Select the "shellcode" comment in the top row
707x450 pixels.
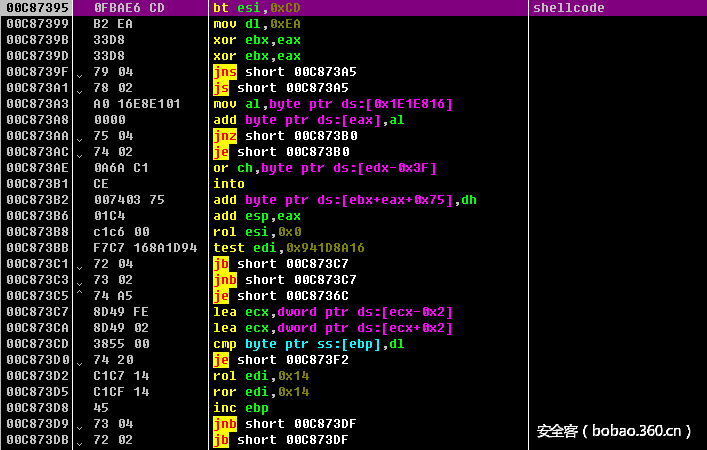click(569, 8)
